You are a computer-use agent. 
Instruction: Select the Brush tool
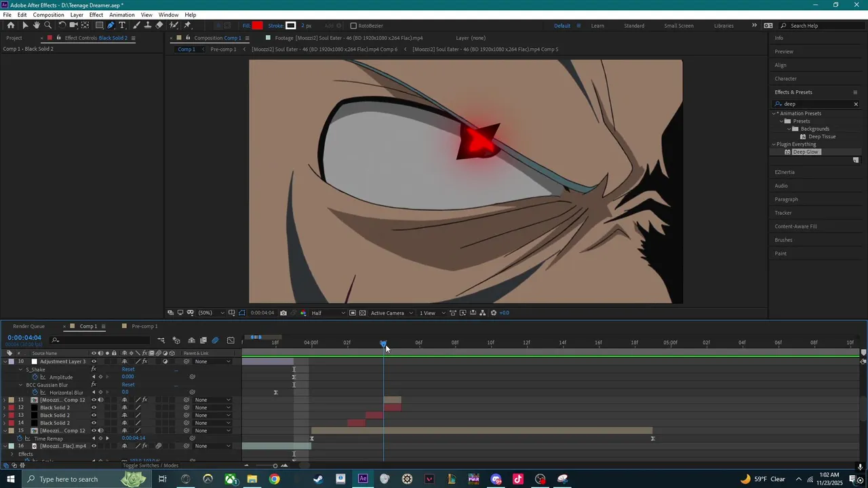coord(136,25)
